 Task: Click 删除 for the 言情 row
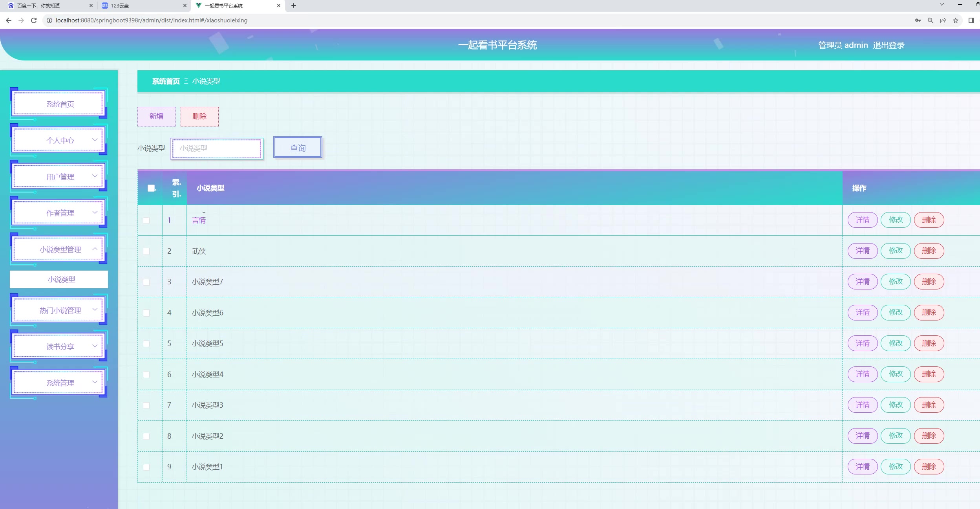pos(929,220)
